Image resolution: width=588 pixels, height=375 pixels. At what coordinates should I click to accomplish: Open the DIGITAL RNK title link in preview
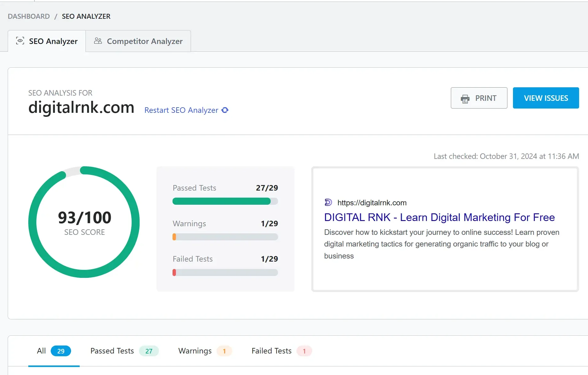pyautogui.click(x=439, y=217)
